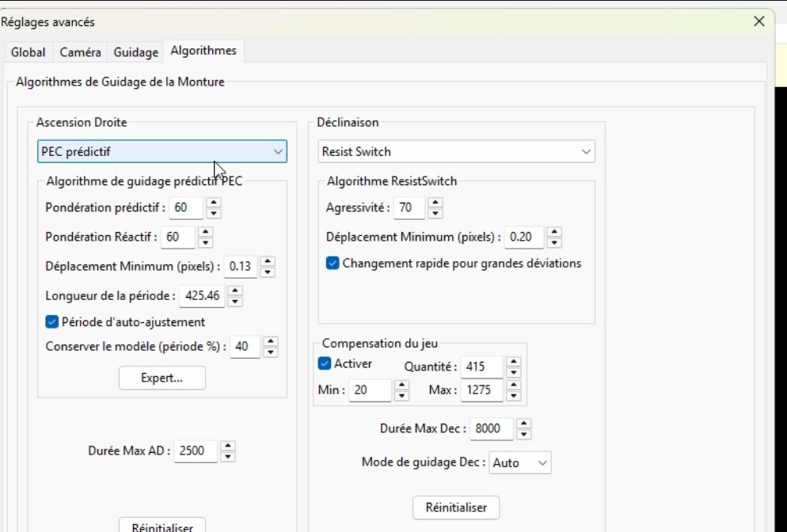The height and width of the screenshot is (532, 787).
Task: Increase Durée Max AD value
Action: (228, 446)
